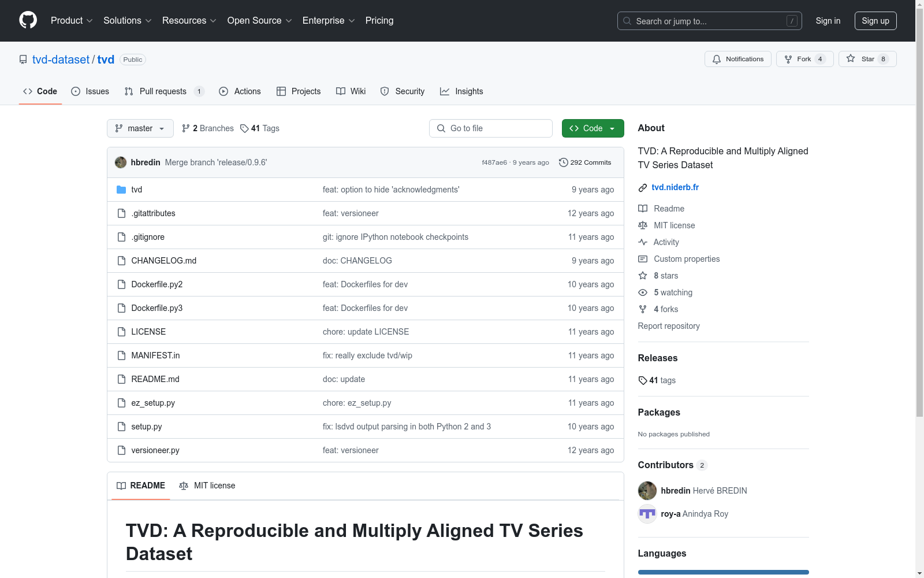Expand the Enterprise menu
924x578 pixels.
(329, 20)
